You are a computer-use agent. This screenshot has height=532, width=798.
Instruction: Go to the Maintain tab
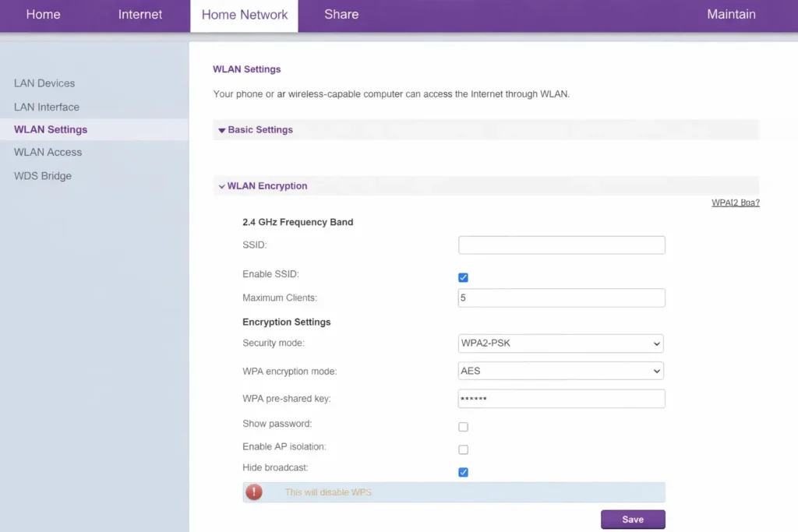click(731, 14)
